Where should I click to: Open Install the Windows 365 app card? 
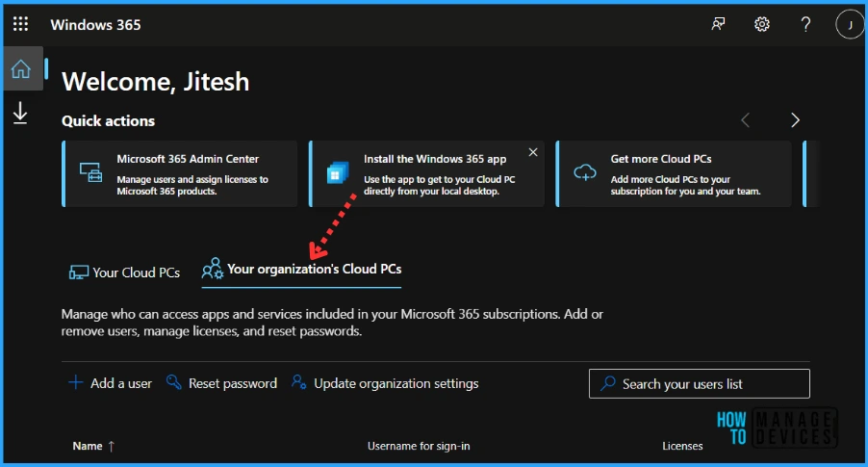pos(426,174)
